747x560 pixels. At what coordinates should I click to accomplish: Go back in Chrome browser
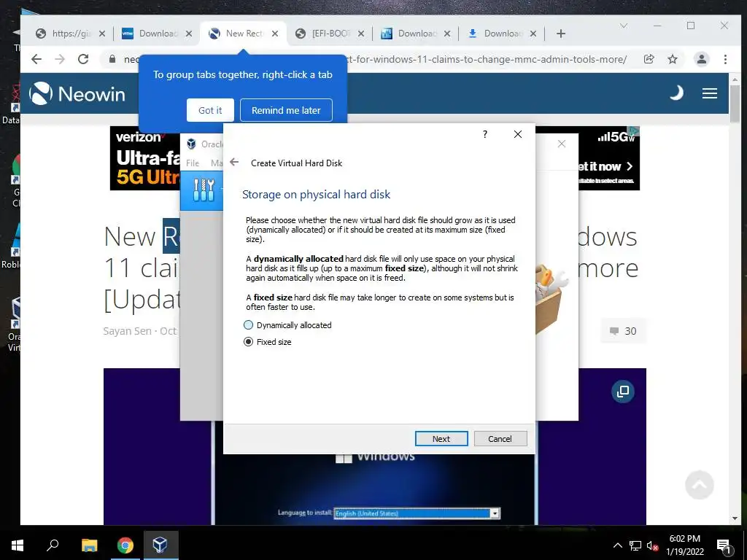pos(36,59)
